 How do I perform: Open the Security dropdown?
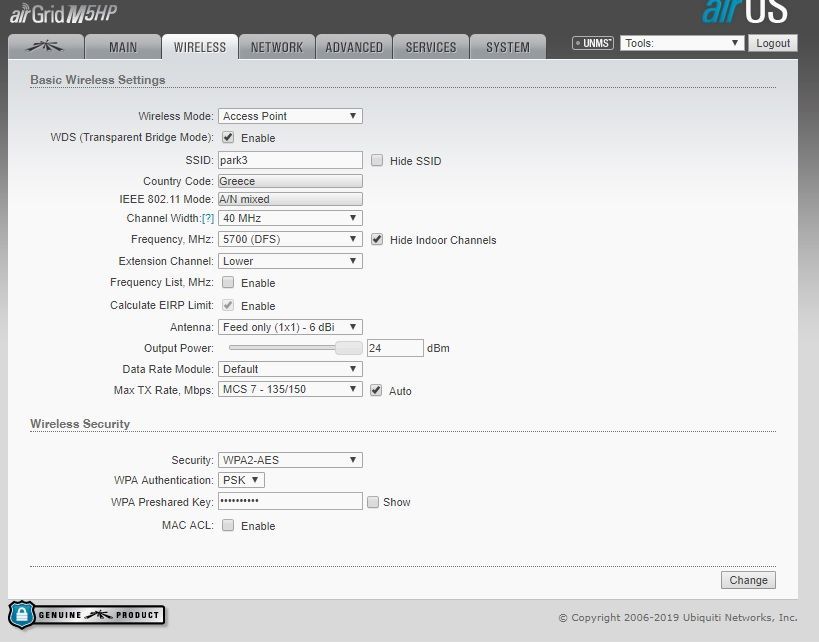[290, 459]
